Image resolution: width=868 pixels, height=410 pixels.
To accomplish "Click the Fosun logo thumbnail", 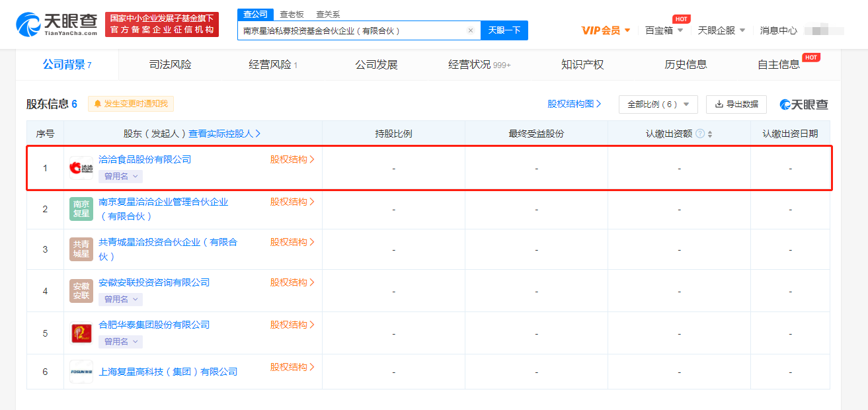I will click(81, 372).
